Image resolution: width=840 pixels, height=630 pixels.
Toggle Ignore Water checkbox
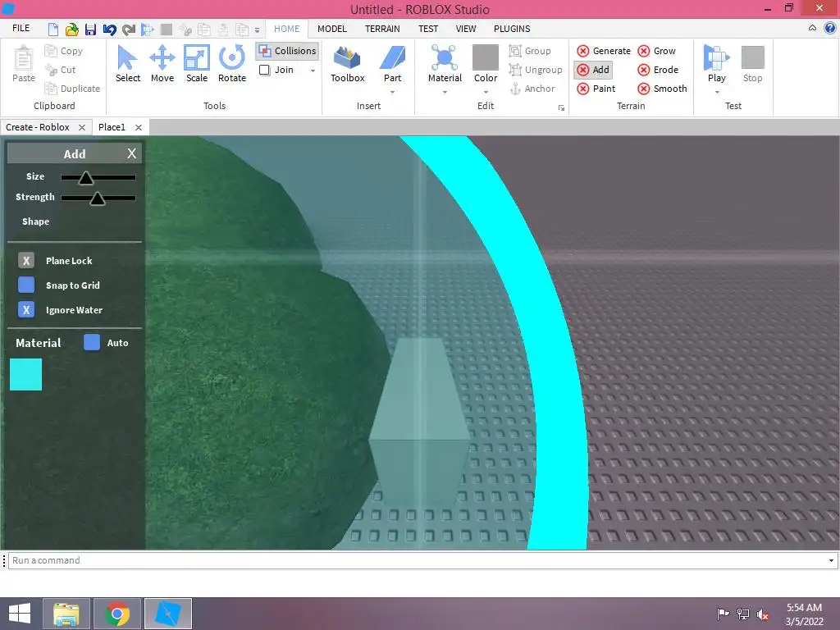coord(26,309)
